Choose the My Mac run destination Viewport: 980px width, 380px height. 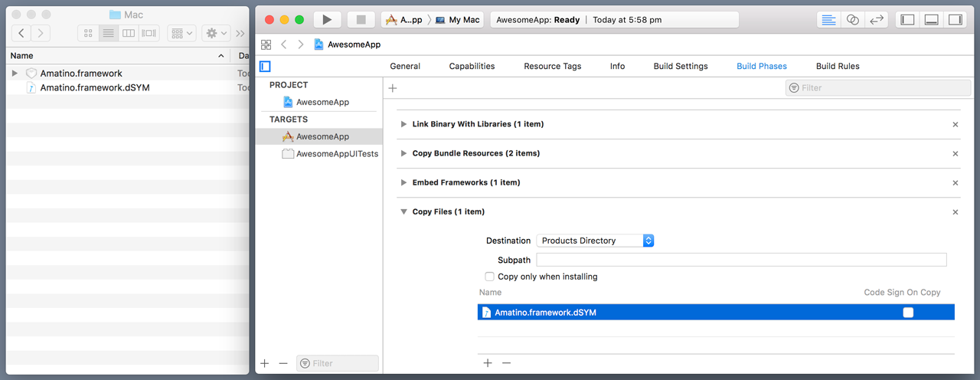tap(458, 20)
